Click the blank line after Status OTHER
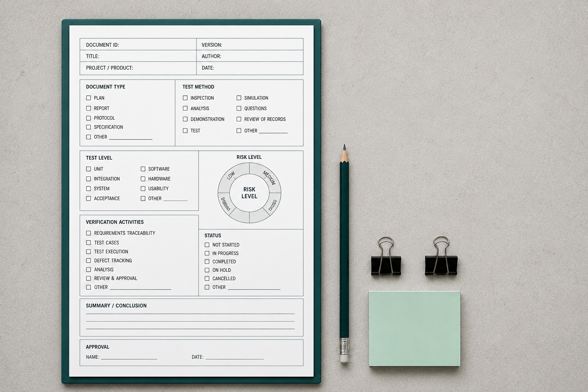The image size is (588, 392). tap(254, 289)
